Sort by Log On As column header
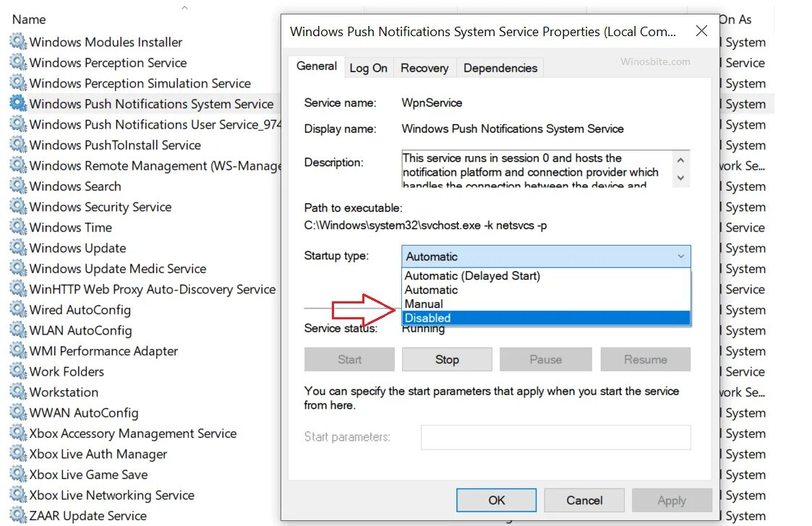812x526 pixels. click(x=735, y=20)
